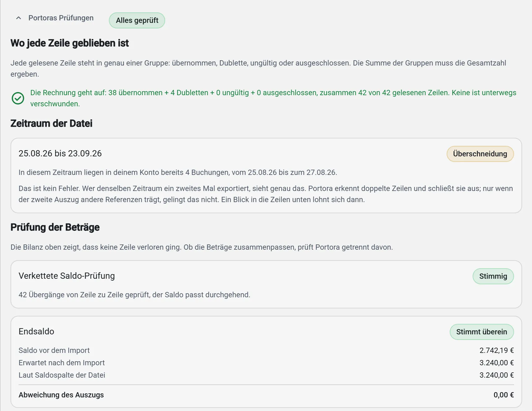Collapse the Portoras Prüfungen section chevron
Viewport: 532px width, 411px height.
(19, 18)
